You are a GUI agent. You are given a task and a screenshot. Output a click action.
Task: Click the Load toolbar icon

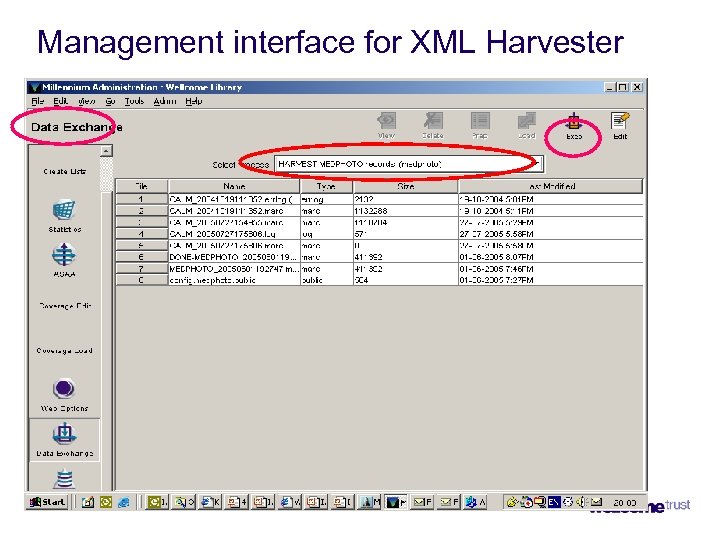click(527, 121)
